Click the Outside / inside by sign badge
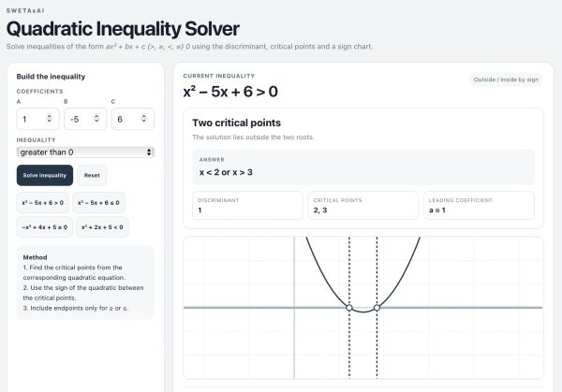The width and height of the screenshot is (562, 392). click(x=506, y=80)
